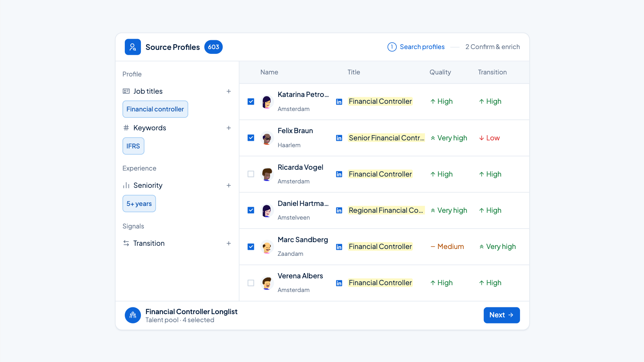The height and width of the screenshot is (362, 644).
Task: Uncheck Marc Sandberg's row checkbox
Action: [251, 247]
